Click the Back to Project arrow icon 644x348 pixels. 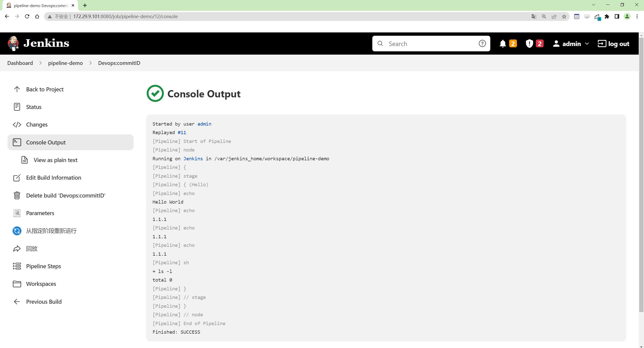17,89
